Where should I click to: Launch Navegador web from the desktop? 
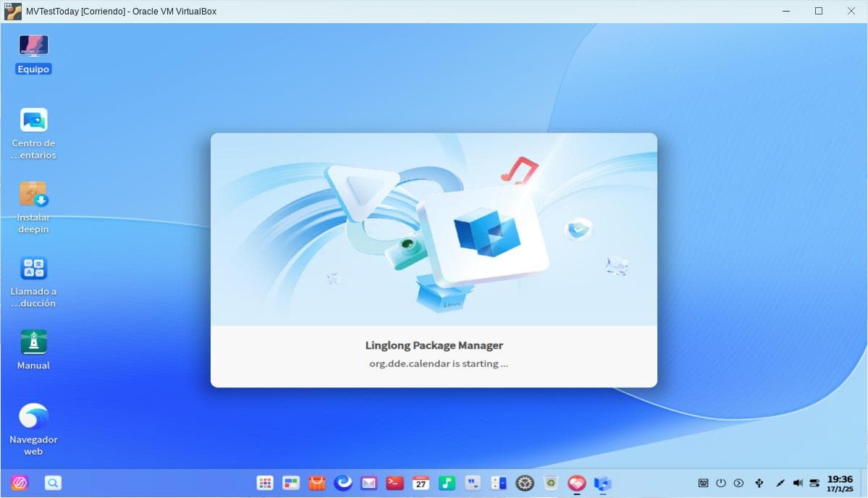click(33, 429)
